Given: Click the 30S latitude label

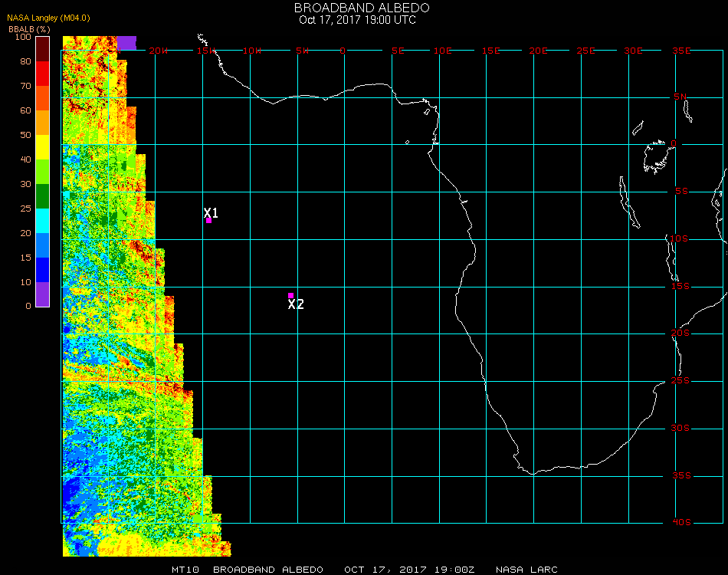Looking at the screenshot, I should pos(680,428).
